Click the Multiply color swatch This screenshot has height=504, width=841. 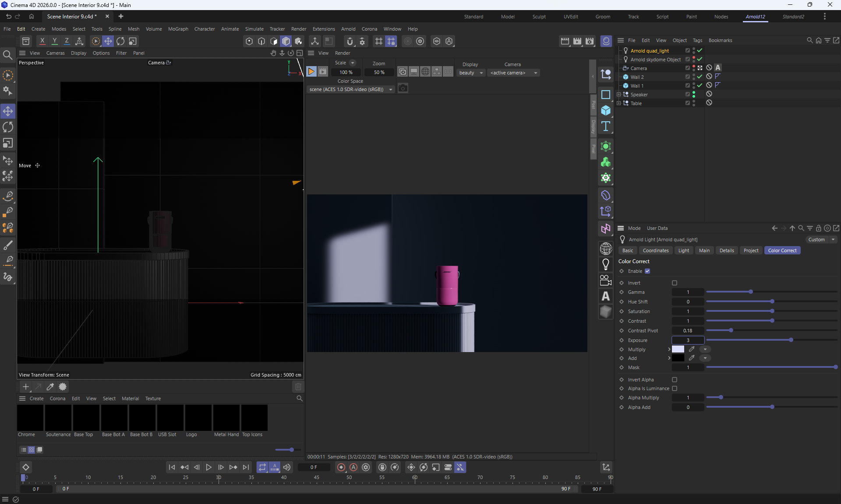(x=678, y=349)
